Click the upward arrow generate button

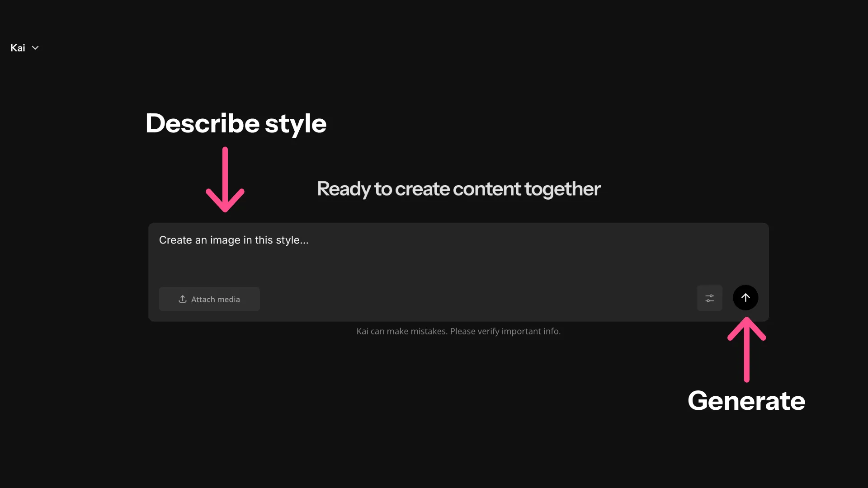click(x=745, y=297)
